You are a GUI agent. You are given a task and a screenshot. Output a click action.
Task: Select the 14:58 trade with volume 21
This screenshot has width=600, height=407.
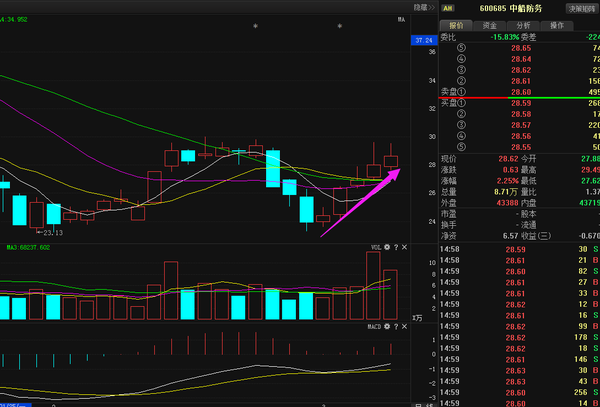click(519, 260)
